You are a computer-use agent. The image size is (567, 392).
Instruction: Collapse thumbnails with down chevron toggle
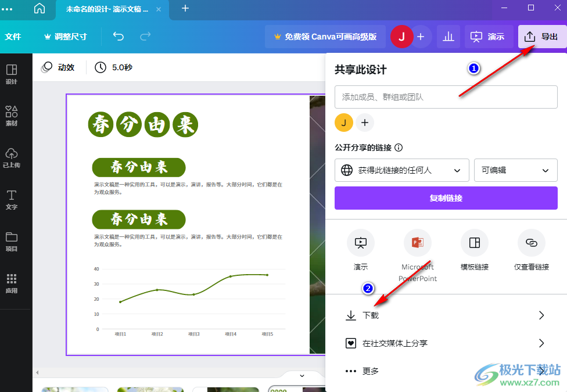pos(302,376)
